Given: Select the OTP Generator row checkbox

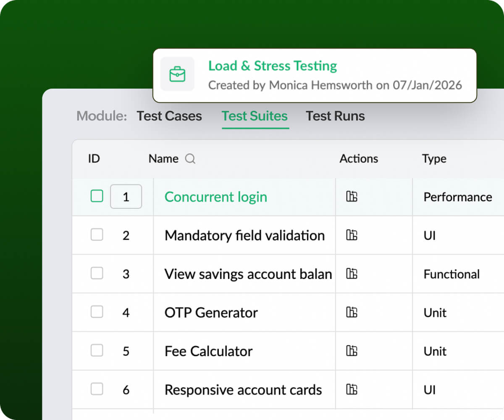Looking at the screenshot, I should point(97,312).
